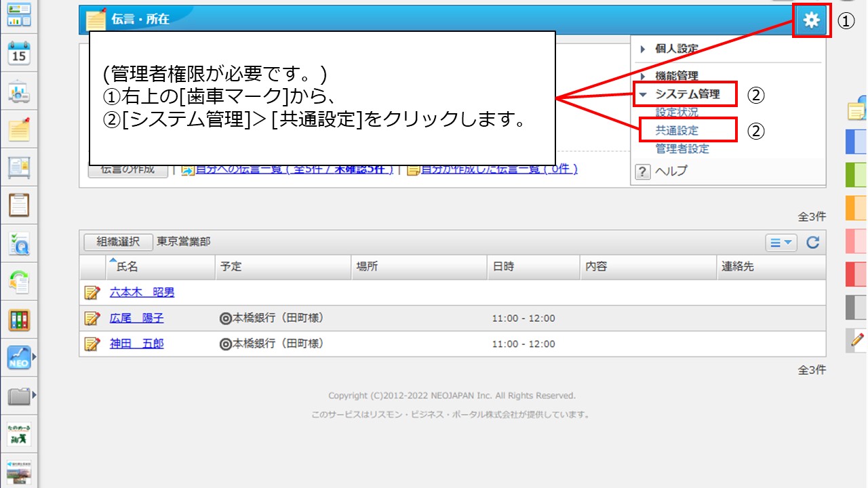Open the list view options dropdown

pyautogui.click(x=781, y=242)
